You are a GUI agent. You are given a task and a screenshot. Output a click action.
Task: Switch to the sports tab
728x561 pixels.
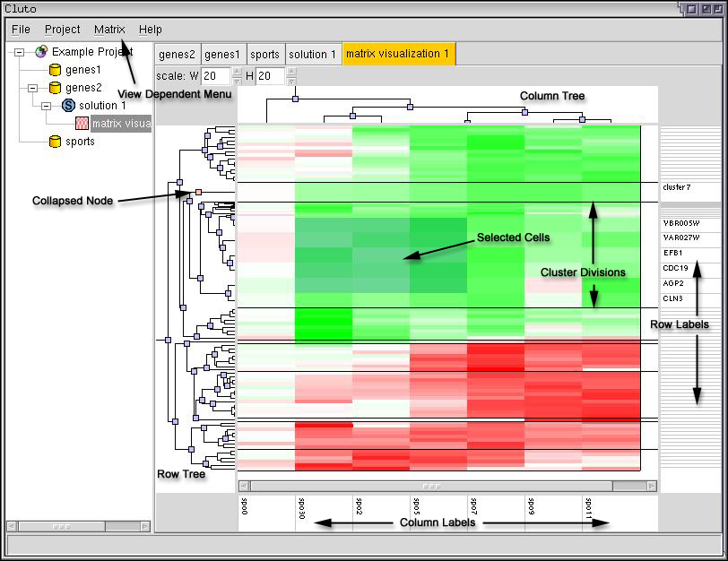click(x=264, y=55)
